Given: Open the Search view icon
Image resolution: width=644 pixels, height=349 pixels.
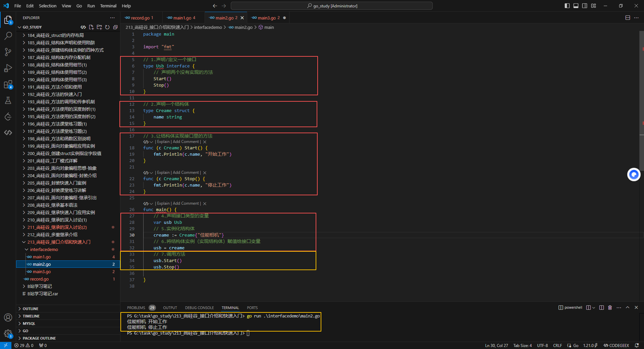Looking at the screenshot, I should [8, 36].
